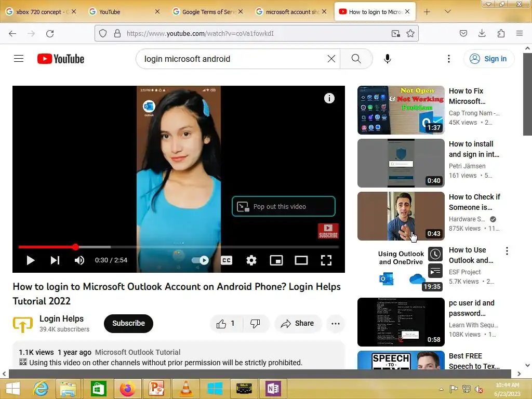Open PowerPoint from taskbar
Screen dimensions: 532x399
coord(156,389)
